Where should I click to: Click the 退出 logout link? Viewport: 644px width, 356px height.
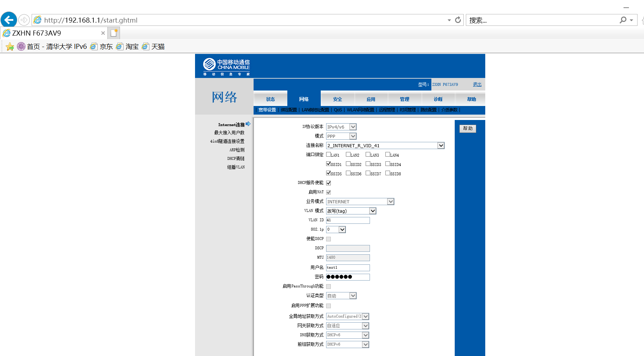(x=477, y=84)
